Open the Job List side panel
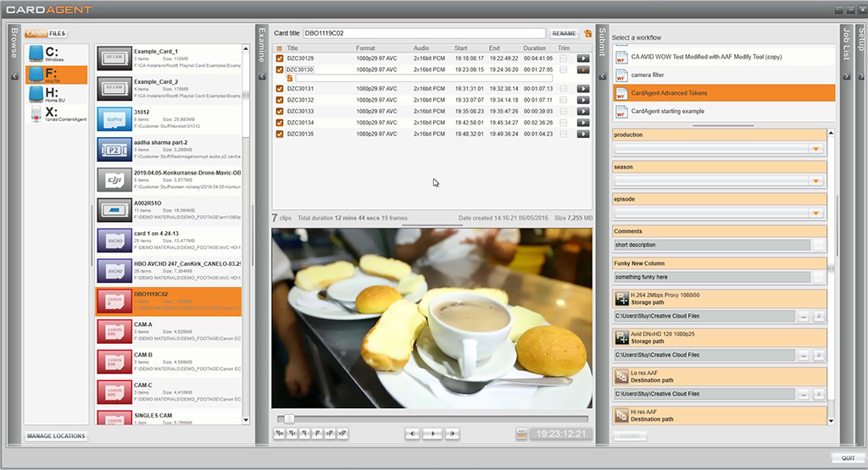 coord(845,44)
